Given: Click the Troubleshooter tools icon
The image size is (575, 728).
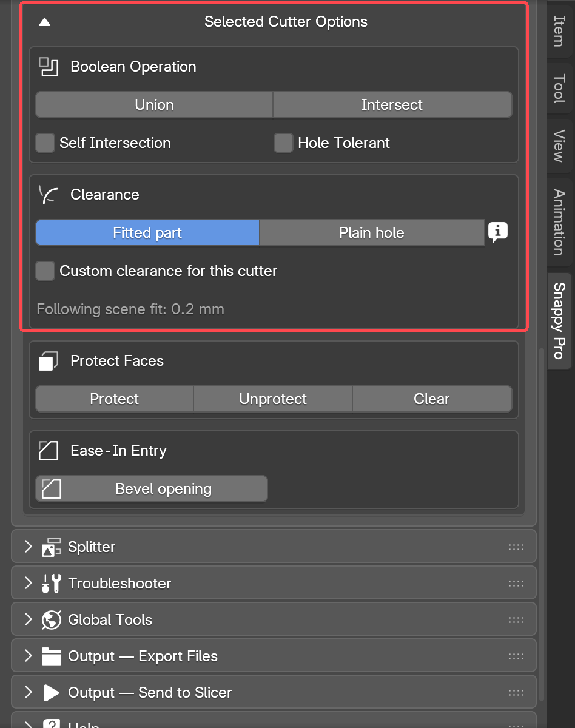Looking at the screenshot, I should click(x=52, y=584).
